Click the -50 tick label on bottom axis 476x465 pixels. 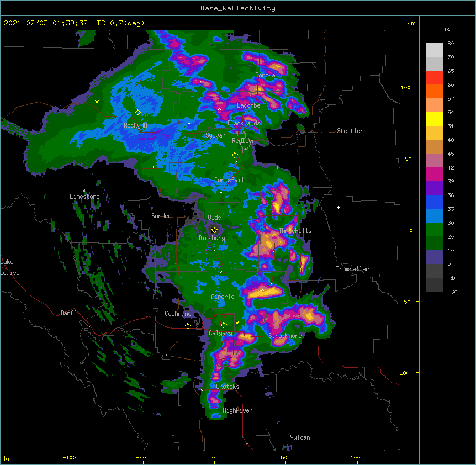click(x=141, y=457)
